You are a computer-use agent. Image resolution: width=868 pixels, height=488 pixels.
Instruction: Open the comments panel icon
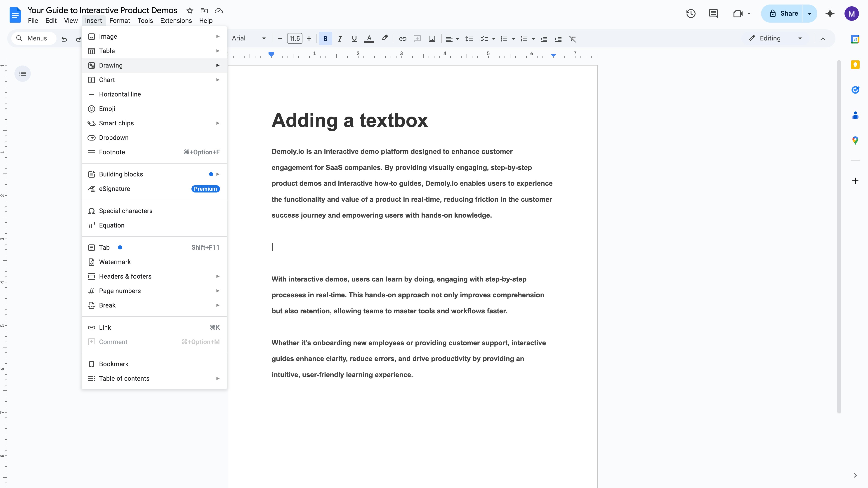(713, 14)
